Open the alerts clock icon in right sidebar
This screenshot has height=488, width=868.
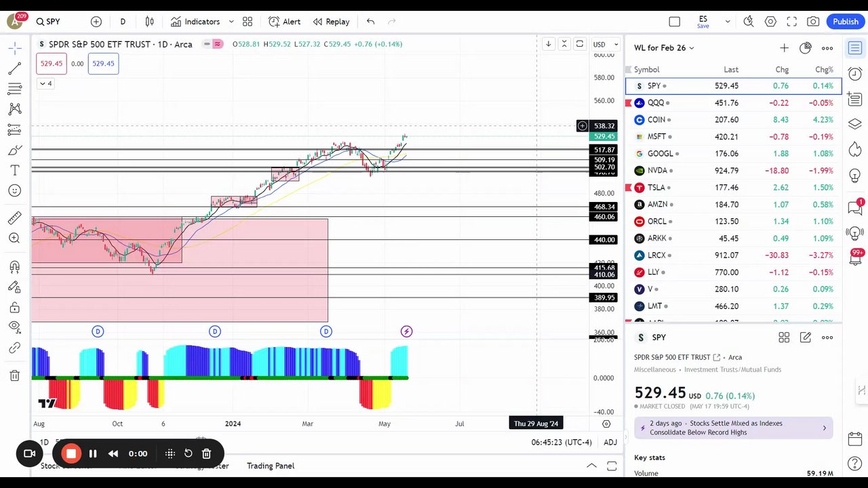pyautogui.click(x=855, y=73)
